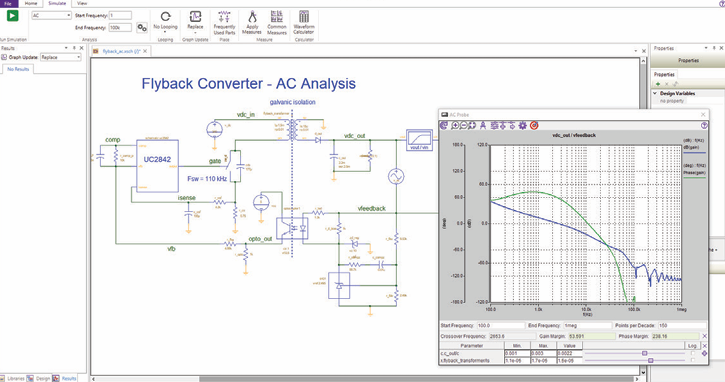Pin the Results panel

pyautogui.click(x=74, y=48)
